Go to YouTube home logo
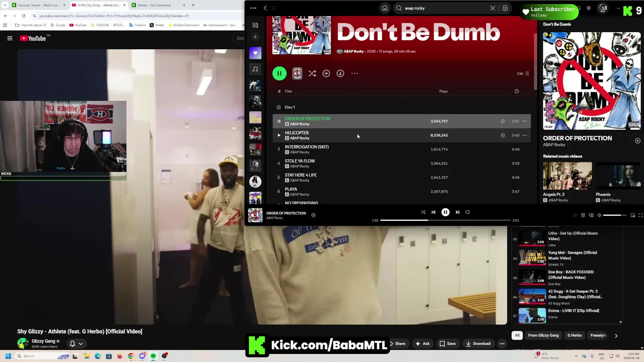The width and height of the screenshot is (644, 362). pyautogui.click(x=33, y=38)
